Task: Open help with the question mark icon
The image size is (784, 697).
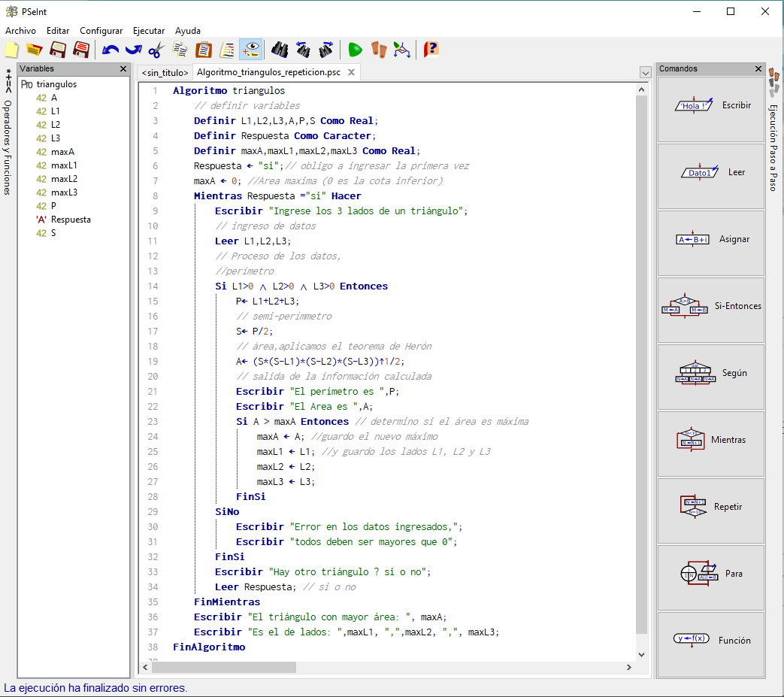Action: [x=431, y=50]
